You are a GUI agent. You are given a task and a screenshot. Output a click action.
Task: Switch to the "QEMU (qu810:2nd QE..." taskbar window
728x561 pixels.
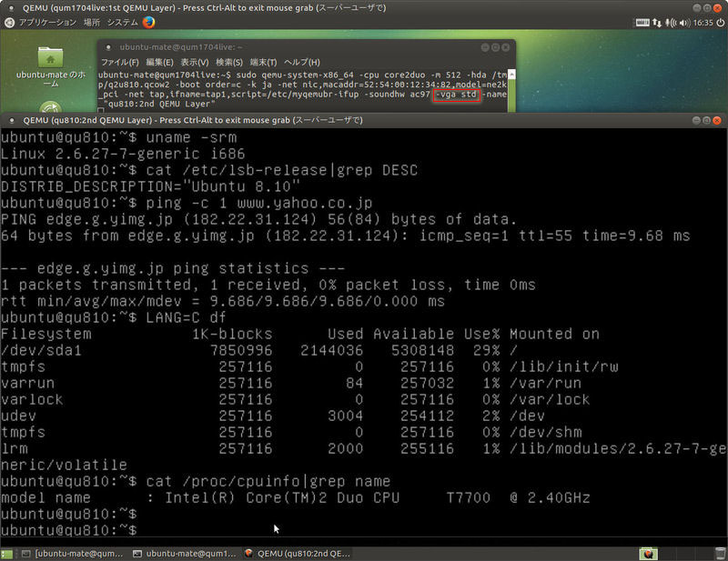[x=298, y=554]
